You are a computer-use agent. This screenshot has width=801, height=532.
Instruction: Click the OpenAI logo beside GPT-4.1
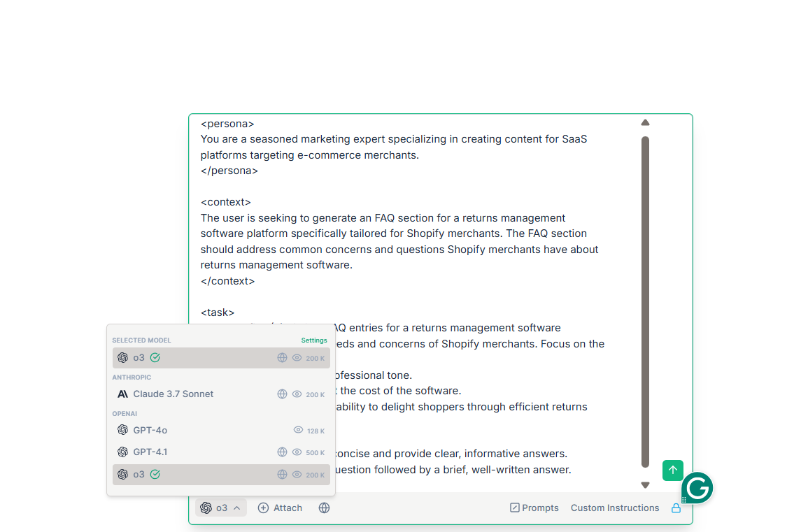tap(122, 452)
